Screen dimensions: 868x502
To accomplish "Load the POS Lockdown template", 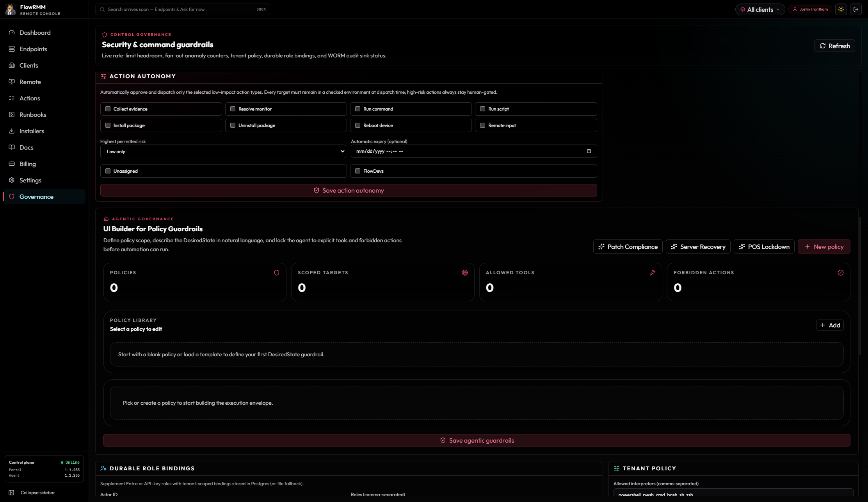I will (x=764, y=247).
